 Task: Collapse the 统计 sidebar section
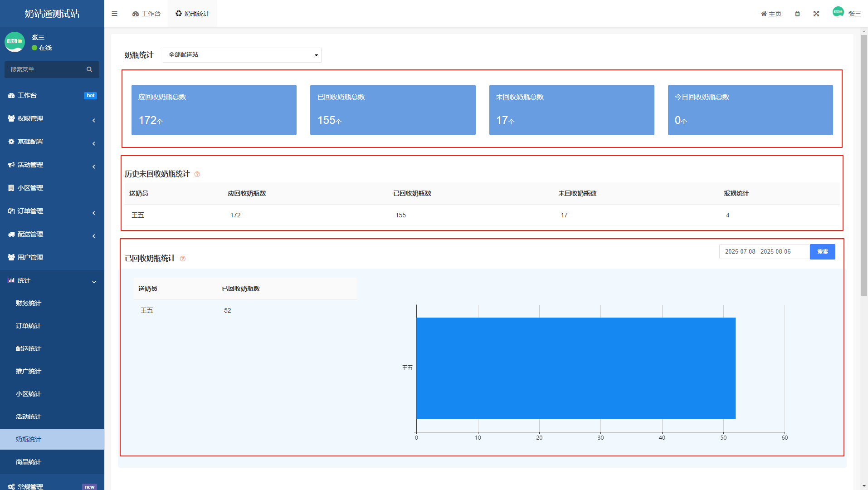(52, 280)
